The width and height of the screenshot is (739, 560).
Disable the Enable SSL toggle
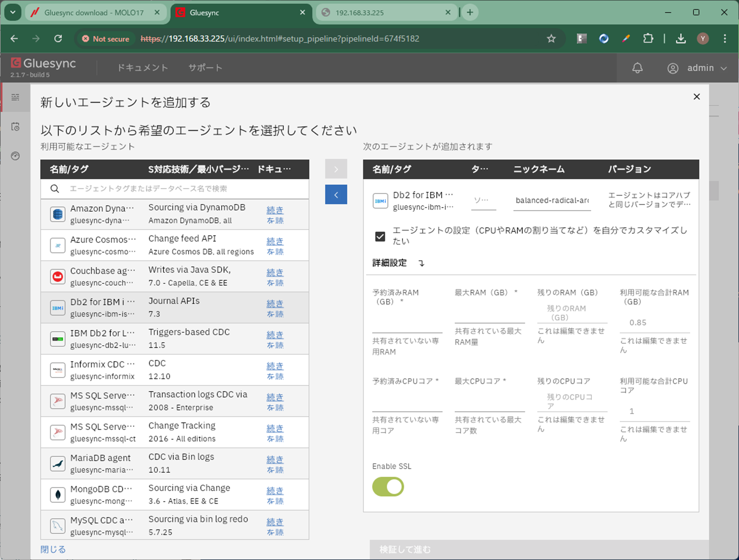tap(388, 487)
